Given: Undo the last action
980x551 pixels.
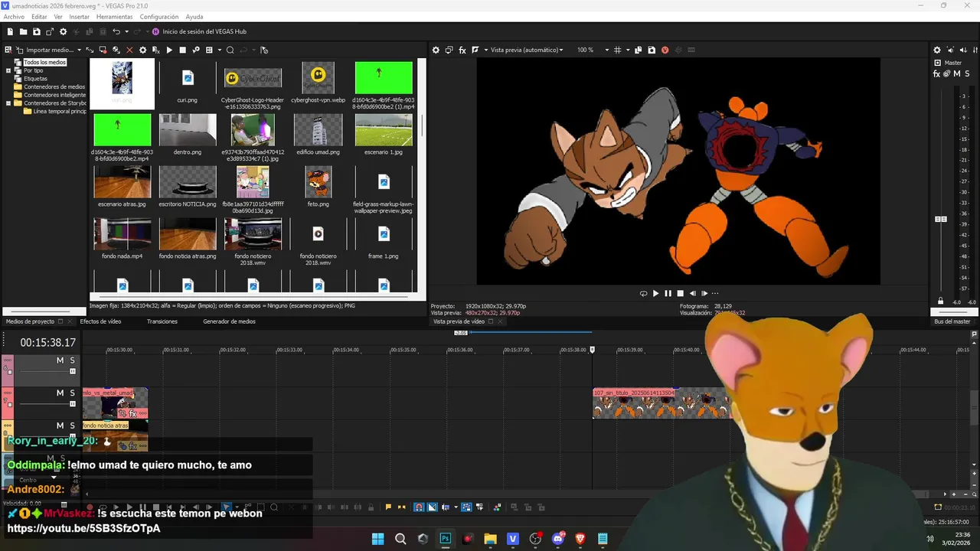Looking at the screenshot, I should (x=116, y=31).
